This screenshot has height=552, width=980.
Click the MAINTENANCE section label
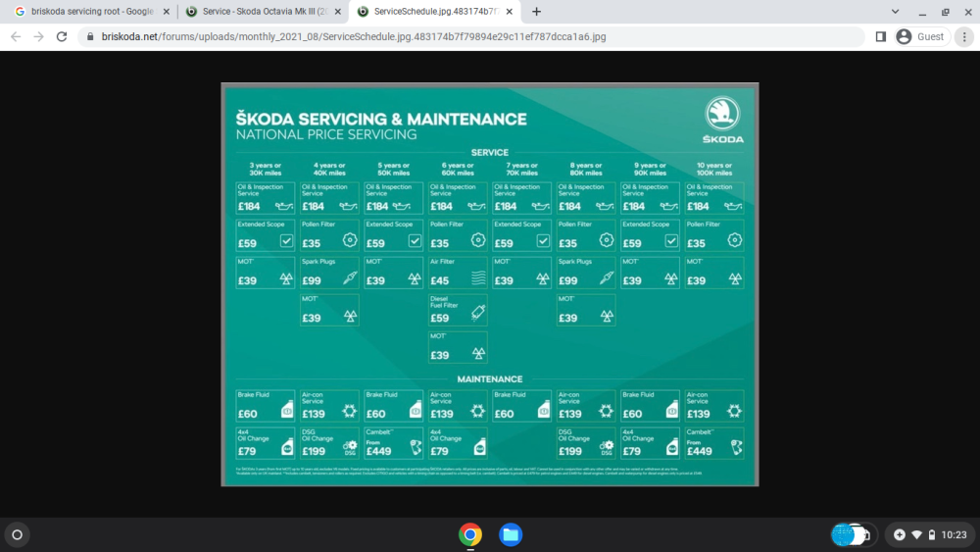tap(489, 379)
